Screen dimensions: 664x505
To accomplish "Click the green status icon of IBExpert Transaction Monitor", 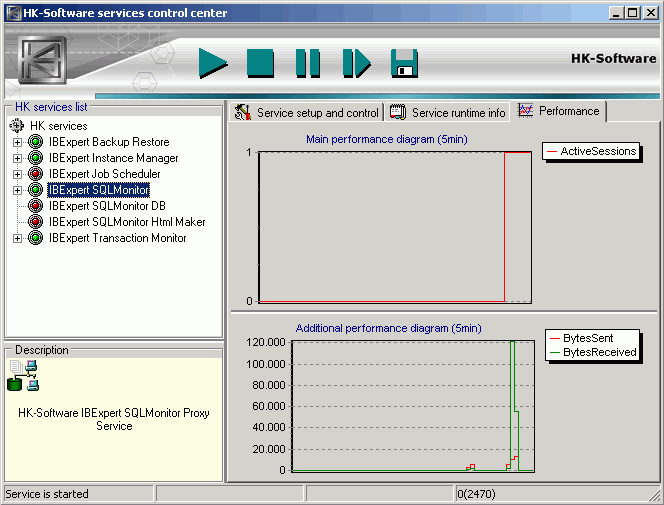I will coord(36,238).
